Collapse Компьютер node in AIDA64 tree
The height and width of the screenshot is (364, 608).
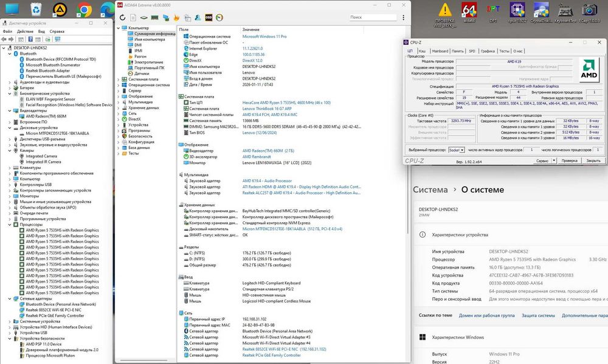pyautogui.click(x=119, y=28)
